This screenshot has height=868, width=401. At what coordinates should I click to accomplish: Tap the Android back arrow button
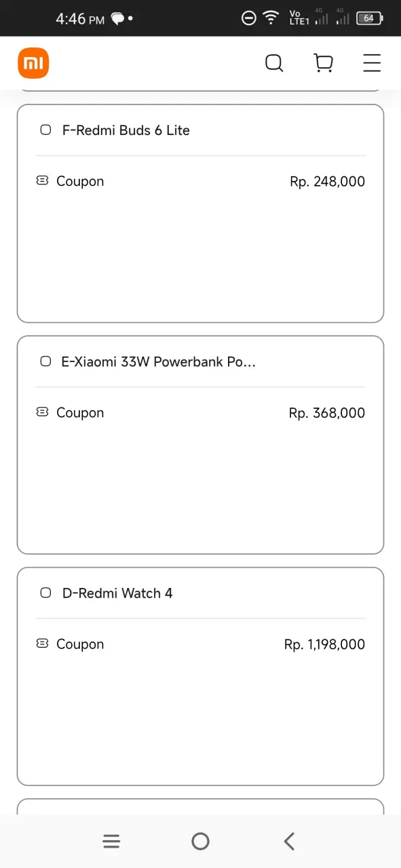289,842
